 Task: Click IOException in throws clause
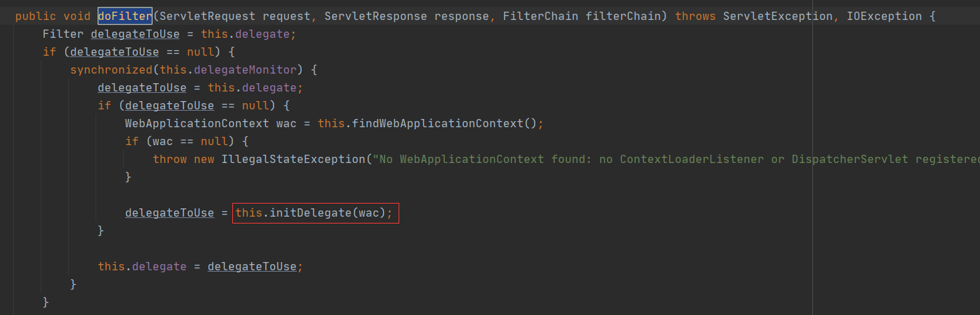(884, 15)
